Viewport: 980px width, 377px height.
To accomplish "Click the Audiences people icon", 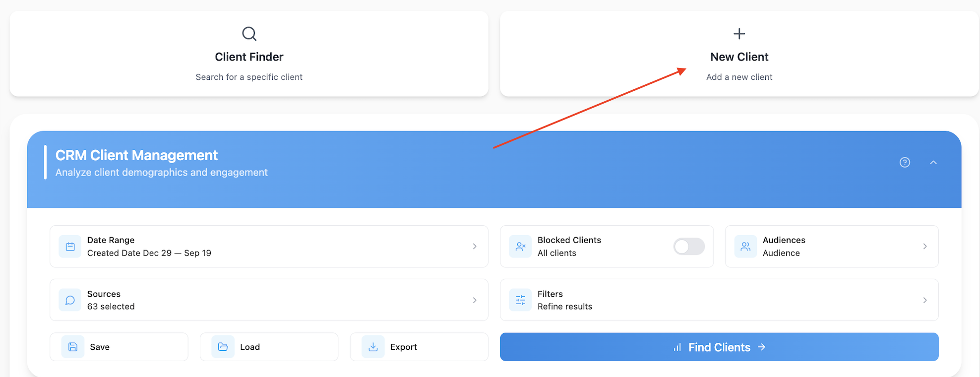I will click(745, 247).
